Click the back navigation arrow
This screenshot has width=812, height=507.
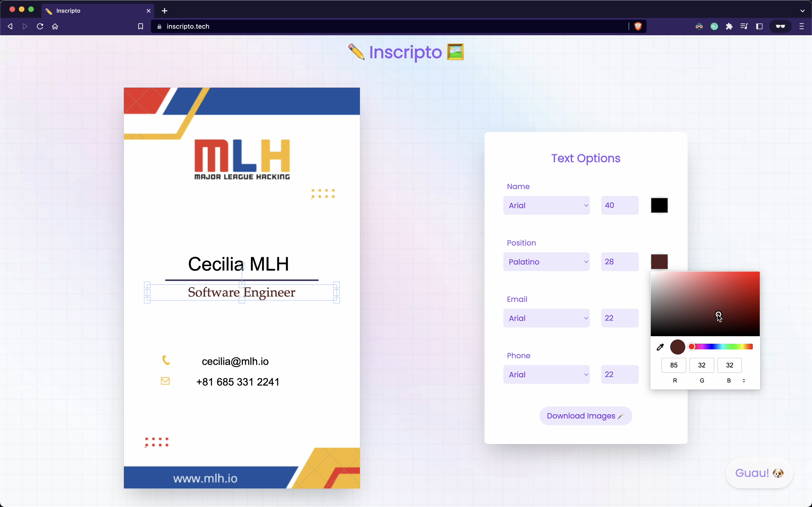pos(10,26)
